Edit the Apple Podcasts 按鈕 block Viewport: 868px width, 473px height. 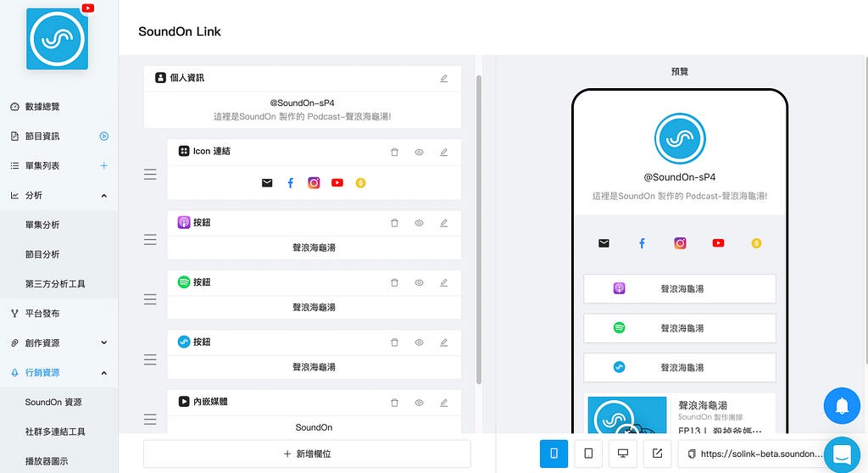pyautogui.click(x=443, y=223)
